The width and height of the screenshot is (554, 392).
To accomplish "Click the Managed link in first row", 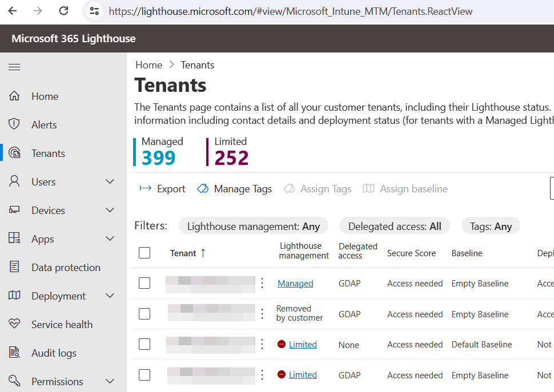I will tap(295, 284).
